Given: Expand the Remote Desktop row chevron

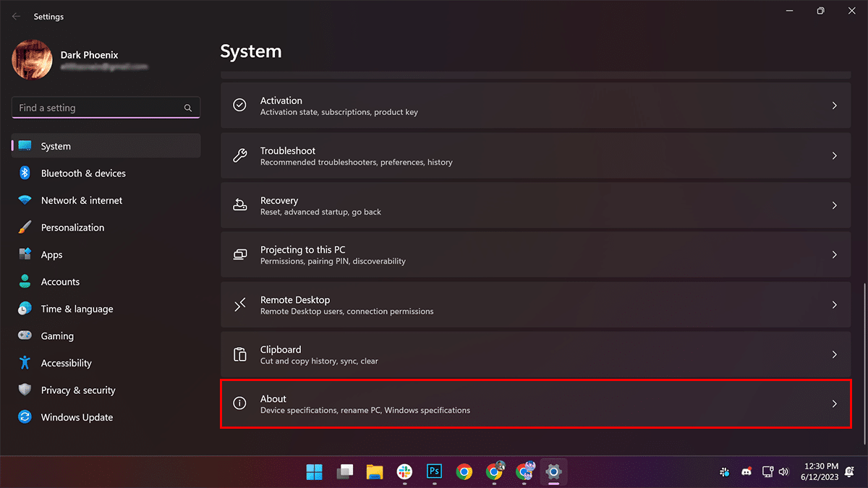Looking at the screenshot, I should (834, 305).
